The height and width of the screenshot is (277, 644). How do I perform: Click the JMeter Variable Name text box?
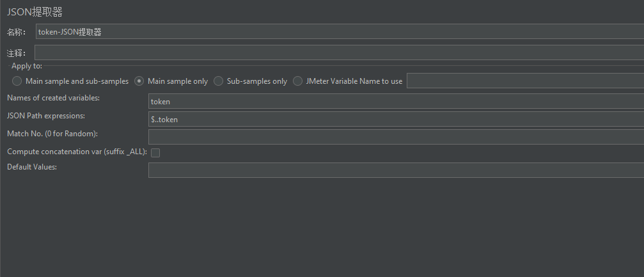(x=524, y=81)
